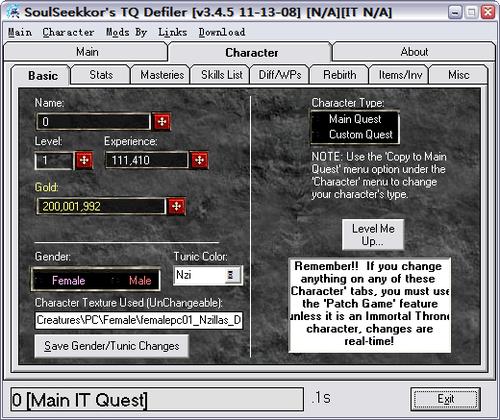Viewport: 500px width, 420px height.
Task: Switch to the About tab
Action: pyautogui.click(x=414, y=52)
